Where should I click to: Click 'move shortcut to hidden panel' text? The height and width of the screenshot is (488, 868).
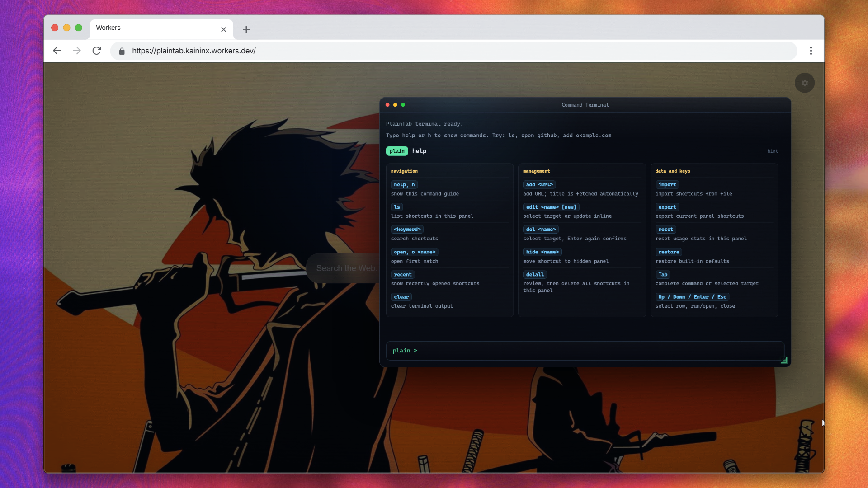[566, 262]
